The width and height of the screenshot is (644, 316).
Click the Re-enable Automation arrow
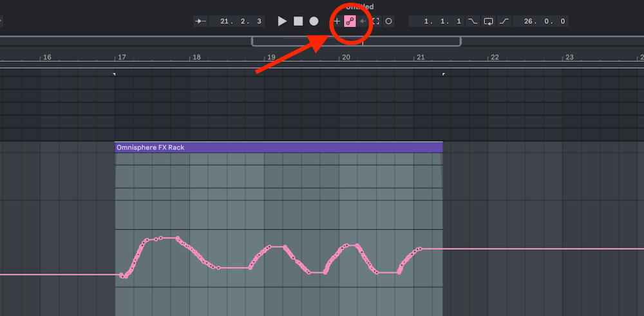[x=363, y=21]
